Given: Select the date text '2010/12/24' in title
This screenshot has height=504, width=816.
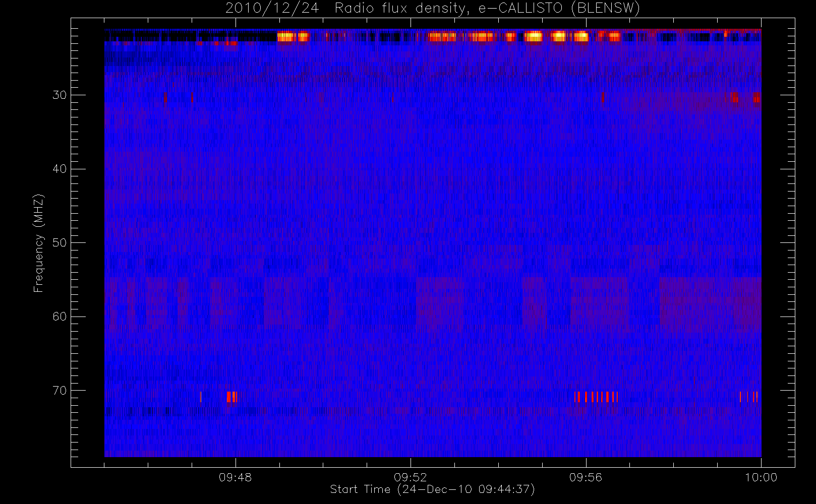Looking at the screenshot, I should (x=272, y=9).
